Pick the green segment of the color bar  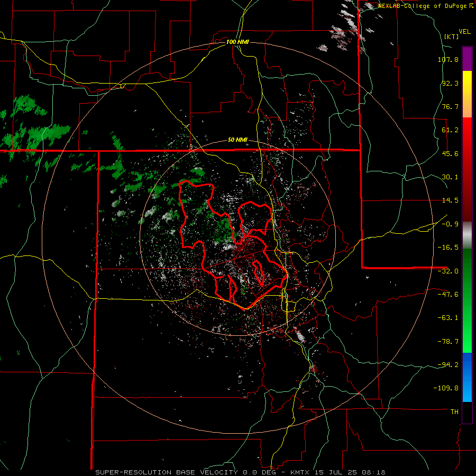coord(467,300)
